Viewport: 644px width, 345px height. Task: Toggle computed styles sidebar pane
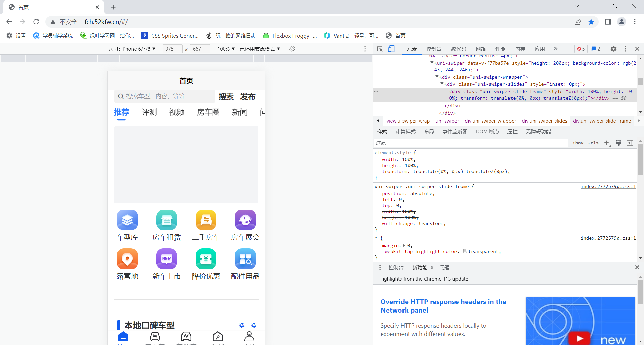point(630,143)
